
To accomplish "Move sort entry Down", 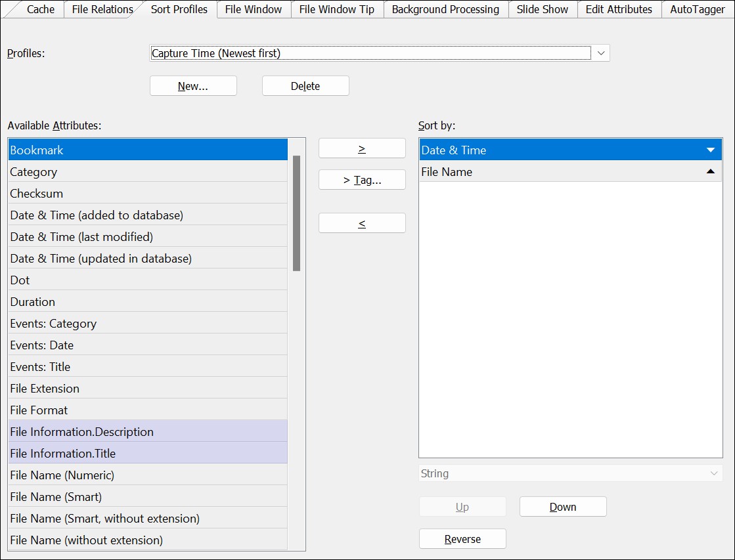I will 563,507.
